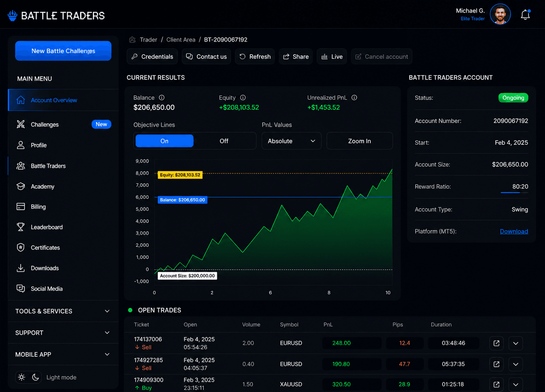Viewport: 545px width, 392px height.
Task: Expand the Support section
Action: (x=63, y=333)
